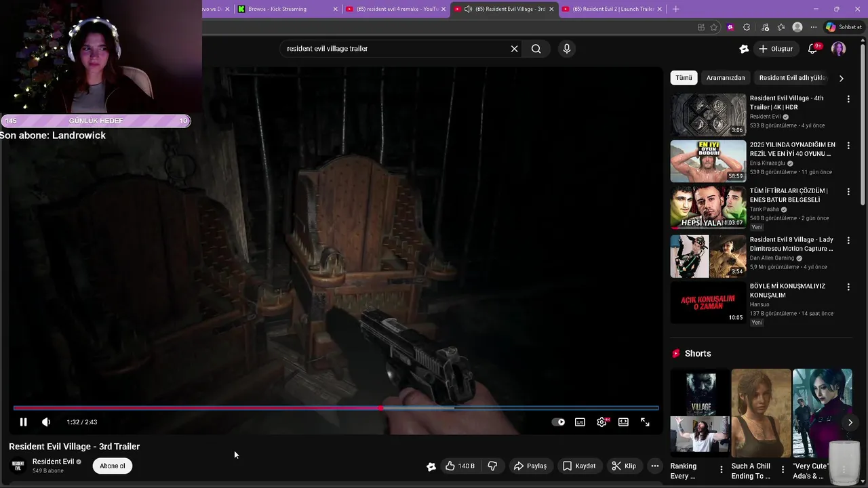This screenshot has height=488, width=868.
Task: Click the search magnifier button
Action: click(536, 49)
